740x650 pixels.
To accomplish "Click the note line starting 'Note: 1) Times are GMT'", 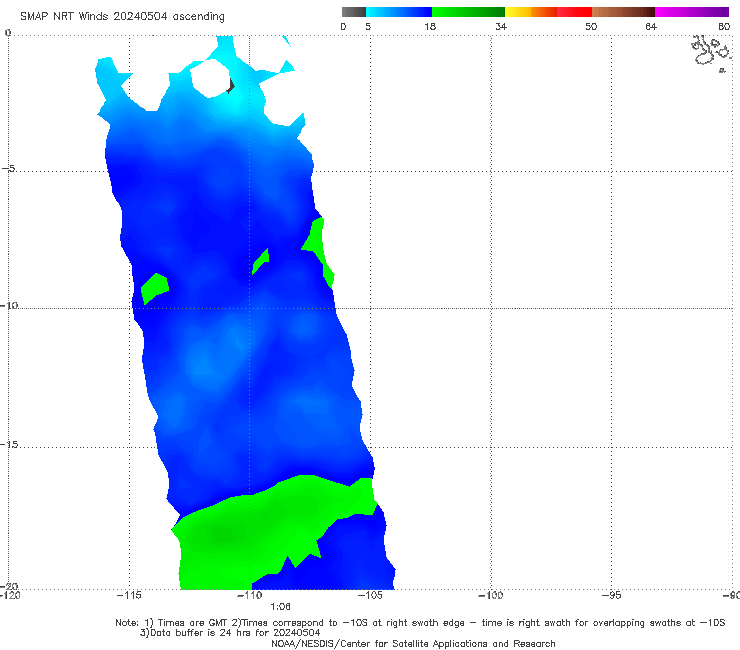I will click(x=420, y=623).
